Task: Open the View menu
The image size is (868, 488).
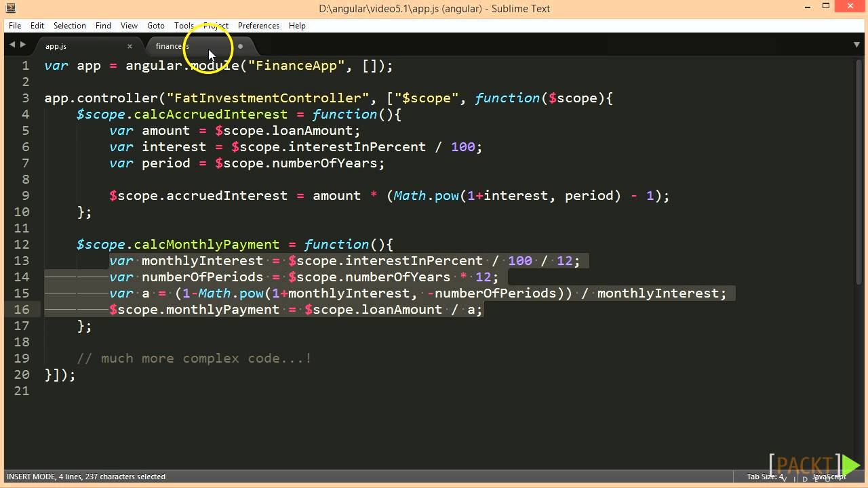Action: (x=129, y=26)
